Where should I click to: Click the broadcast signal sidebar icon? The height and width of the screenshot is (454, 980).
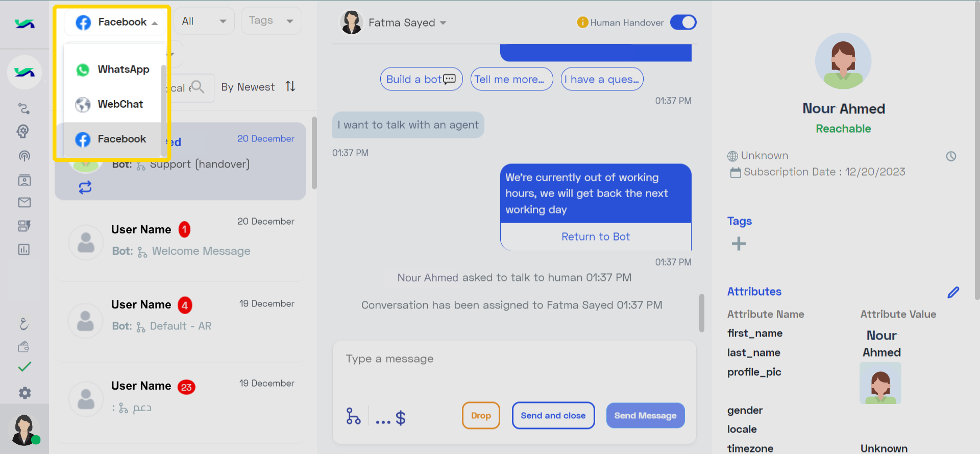24,156
